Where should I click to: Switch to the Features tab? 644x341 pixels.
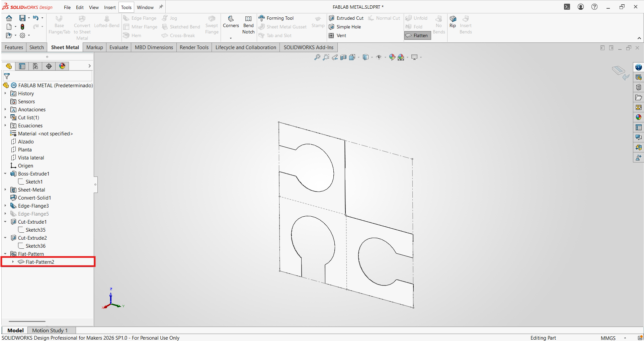coord(14,47)
